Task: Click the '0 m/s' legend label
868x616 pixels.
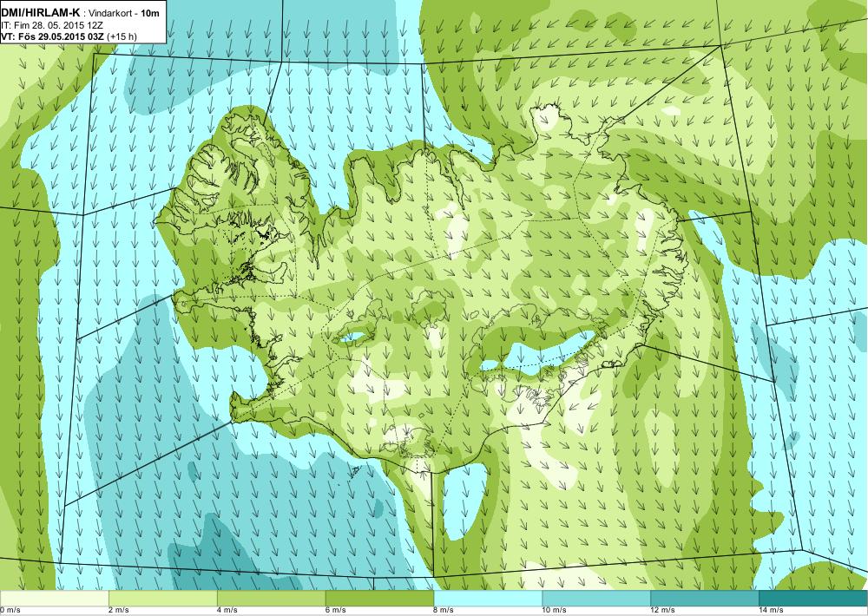Action: 10,611
